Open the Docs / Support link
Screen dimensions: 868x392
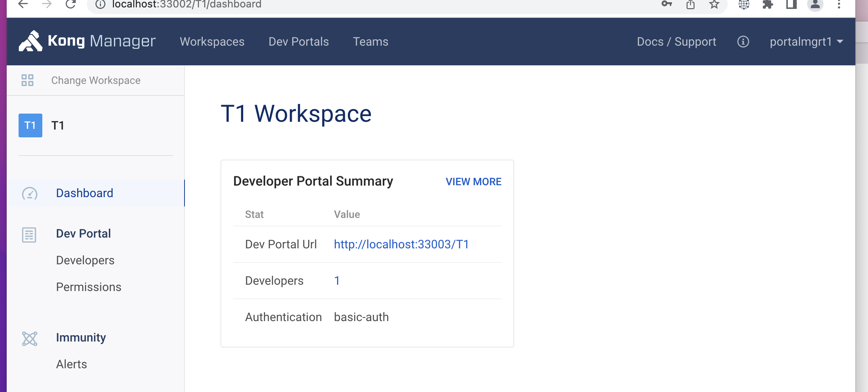pos(676,42)
